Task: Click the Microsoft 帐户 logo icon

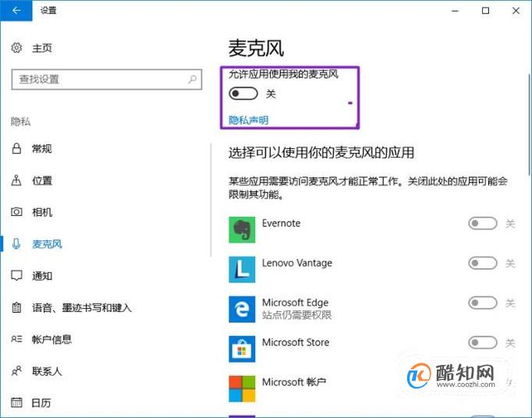Action: (242, 389)
